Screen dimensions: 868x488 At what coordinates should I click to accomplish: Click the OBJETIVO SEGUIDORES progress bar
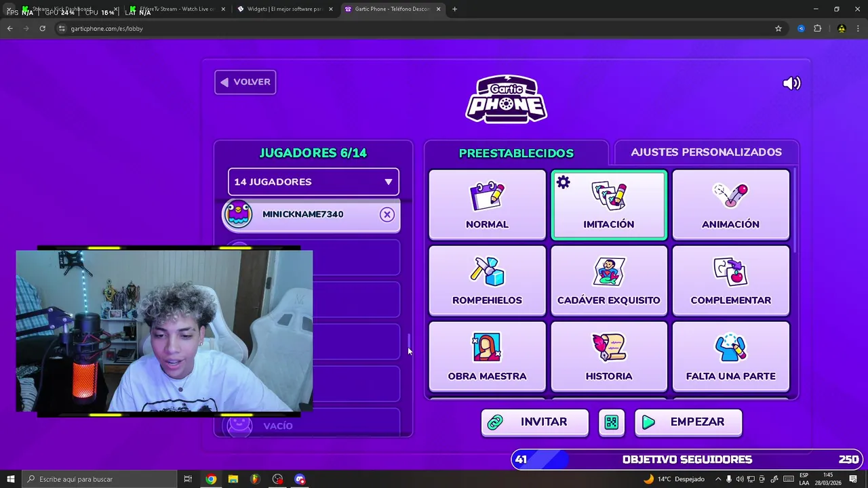687,460
